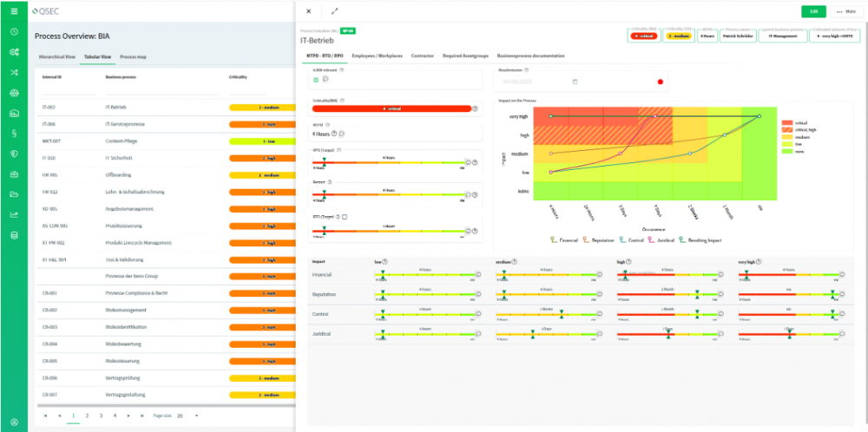Expand the detail panel with the arrows icon
Viewport: 868px width, 432px height.
(x=335, y=11)
